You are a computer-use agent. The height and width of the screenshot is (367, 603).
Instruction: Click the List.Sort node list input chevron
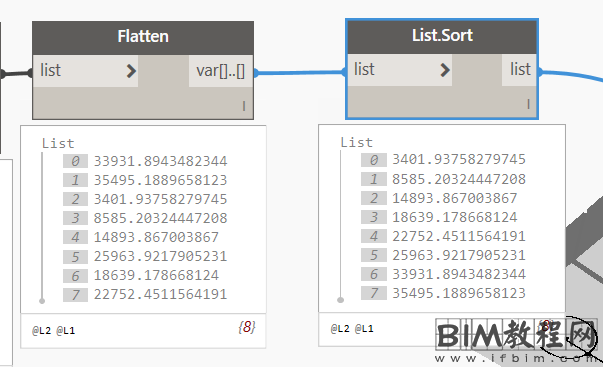(445, 70)
